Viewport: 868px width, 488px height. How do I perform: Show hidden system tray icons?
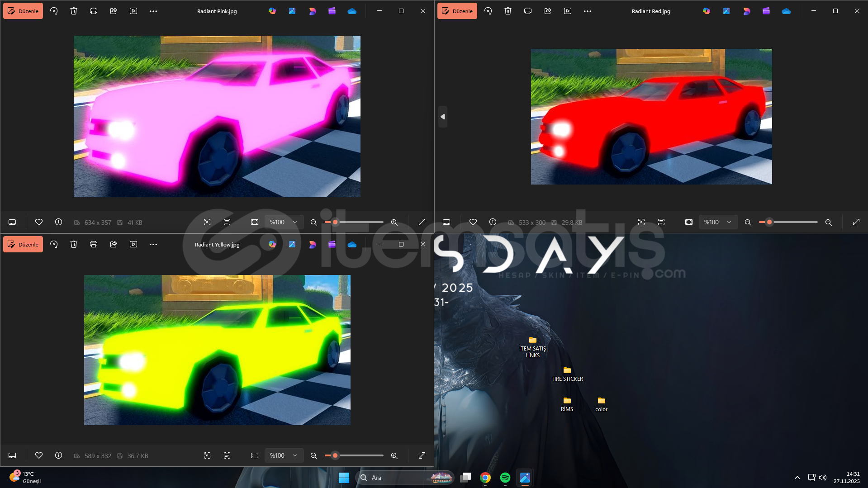pos(797,478)
